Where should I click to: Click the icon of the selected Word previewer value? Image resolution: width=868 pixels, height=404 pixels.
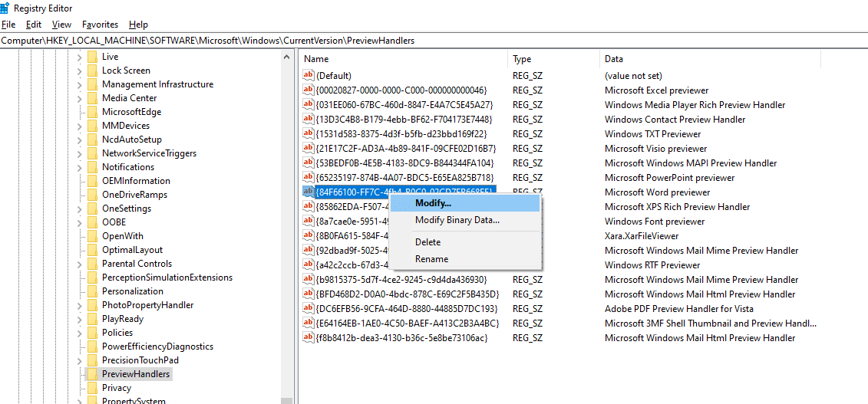pyautogui.click(x=309, y=192)
